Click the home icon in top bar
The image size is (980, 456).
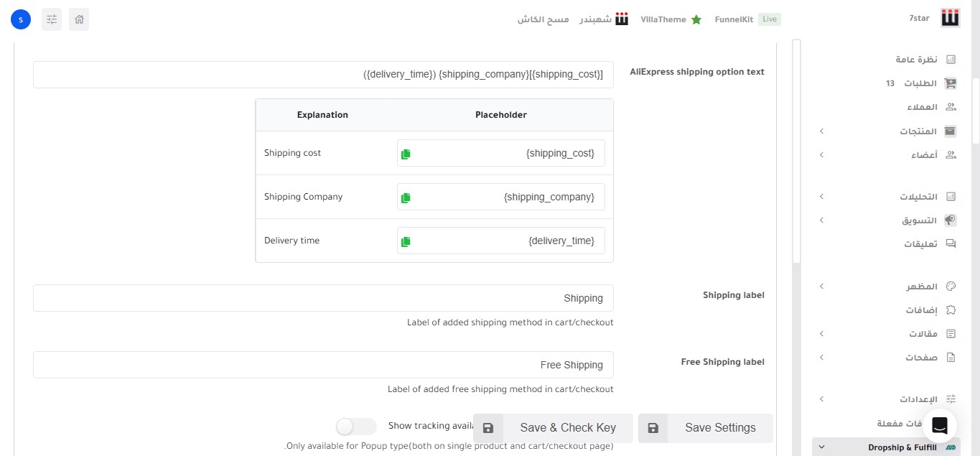(x=79, y=19)
